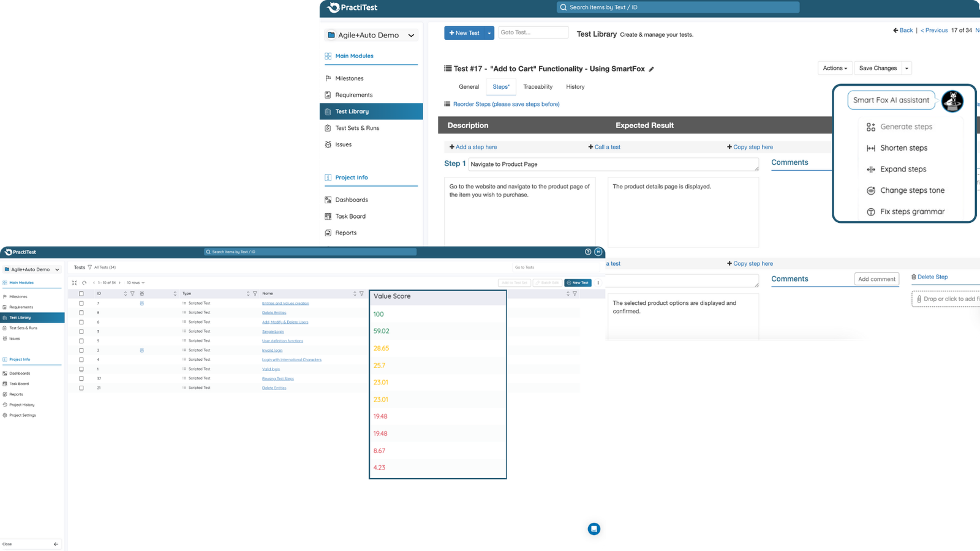Click the Save Changes button
Image resolution: width=980 pixels, height=551 pixels.
click(878, 68)
